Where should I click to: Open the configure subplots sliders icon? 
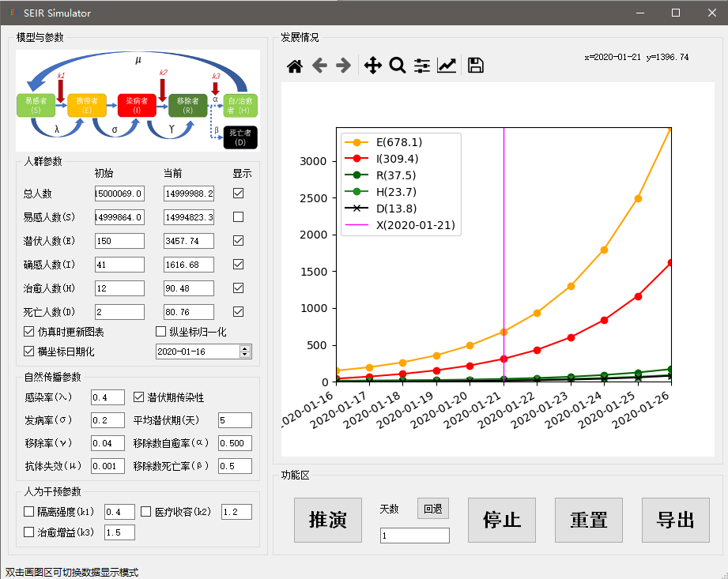tap(422, 66)
